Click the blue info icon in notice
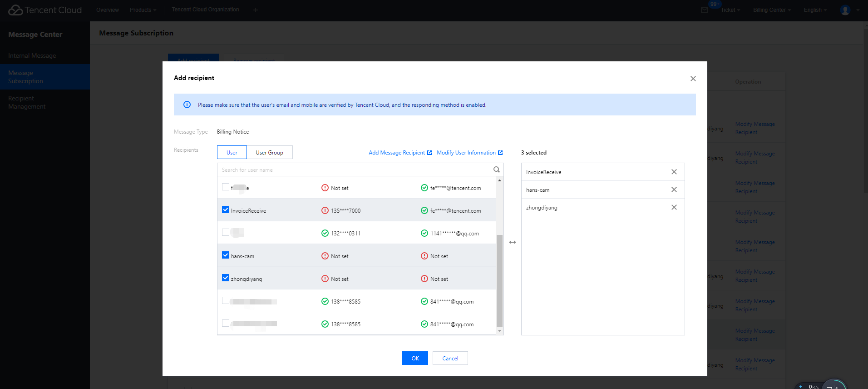This screenshot has width=868, height=389. [187, 105]
